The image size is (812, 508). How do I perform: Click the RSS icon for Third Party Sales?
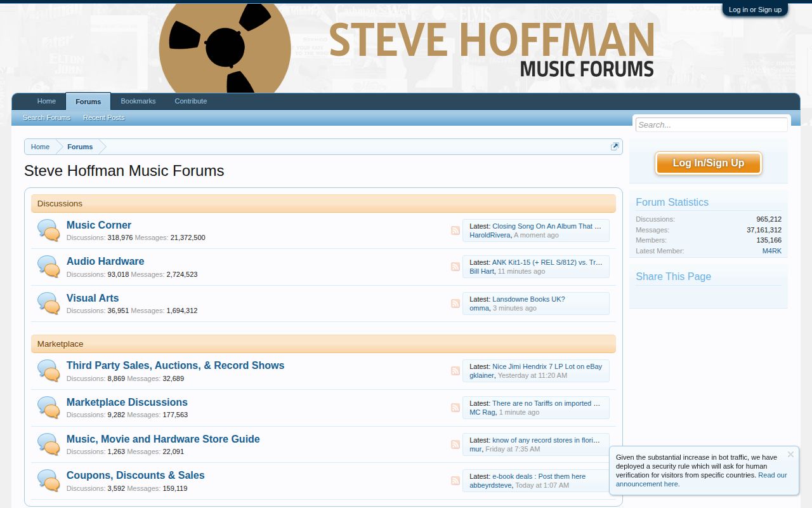pyautogui.click(x=455, y=371)
